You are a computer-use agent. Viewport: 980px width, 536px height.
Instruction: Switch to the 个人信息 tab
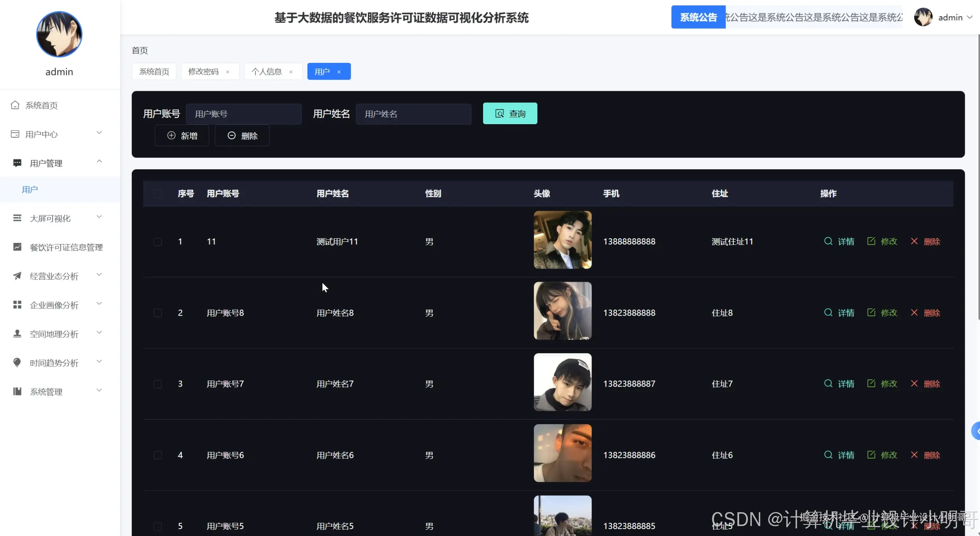coord(266,72)
